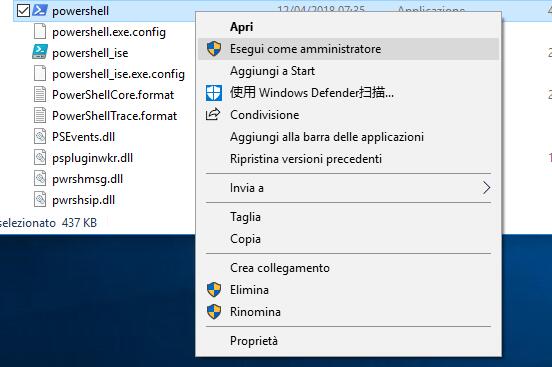Image resolution: width=552 pixels, height=367 pixels.
Task: Choose Aggiungi a Start
Action: (x=349, y=71)
